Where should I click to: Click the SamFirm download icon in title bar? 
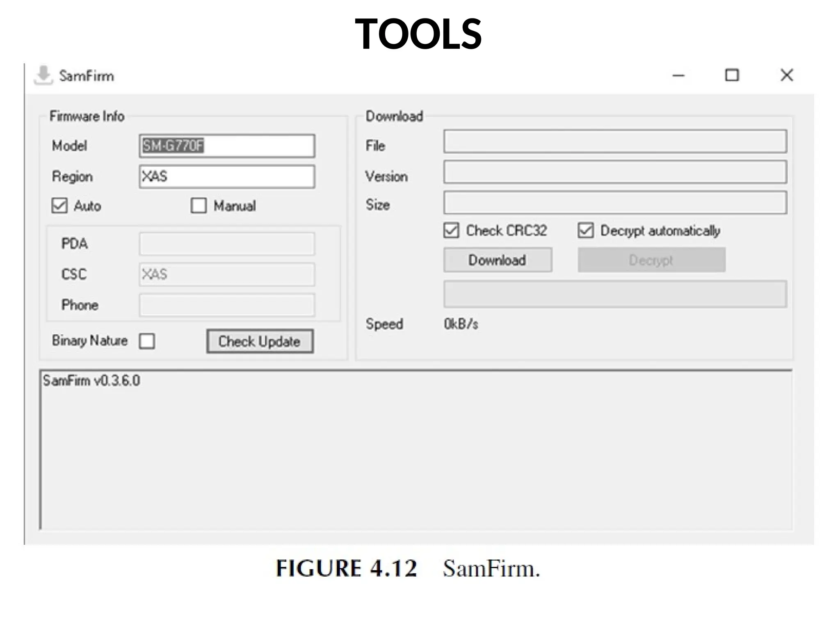coord(43,75)
